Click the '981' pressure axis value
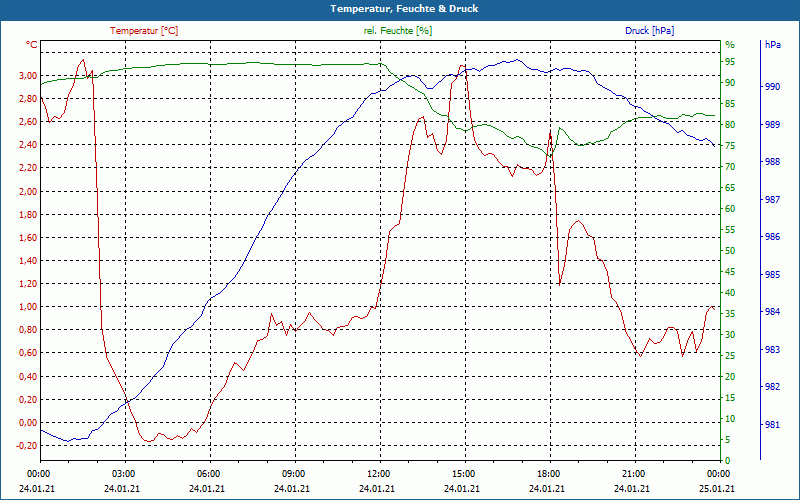Screen dimensions: 800x500 (772, 424)
